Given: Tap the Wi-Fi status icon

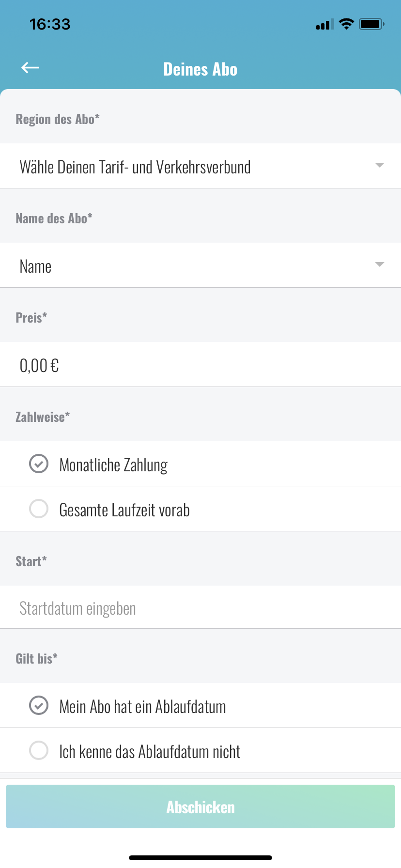Looking at the screenshot, I should point(346,24).
